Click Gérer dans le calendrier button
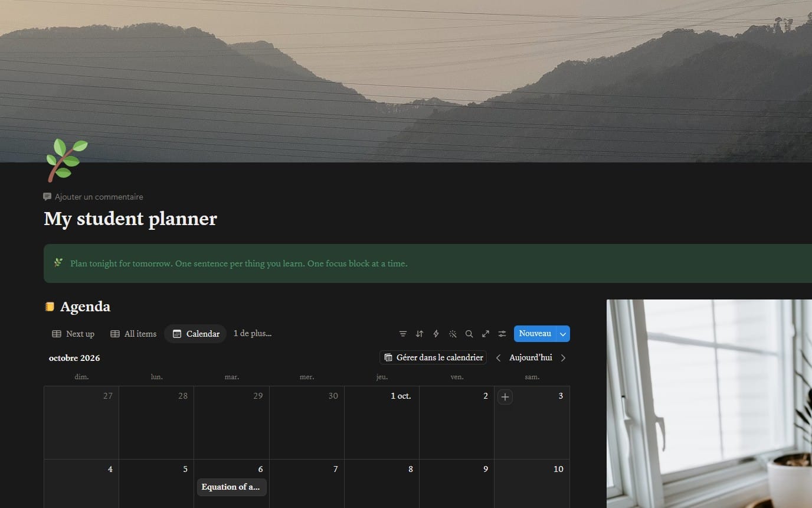Image resolution: width=812 pixels, height=508 pixels. 433,357
